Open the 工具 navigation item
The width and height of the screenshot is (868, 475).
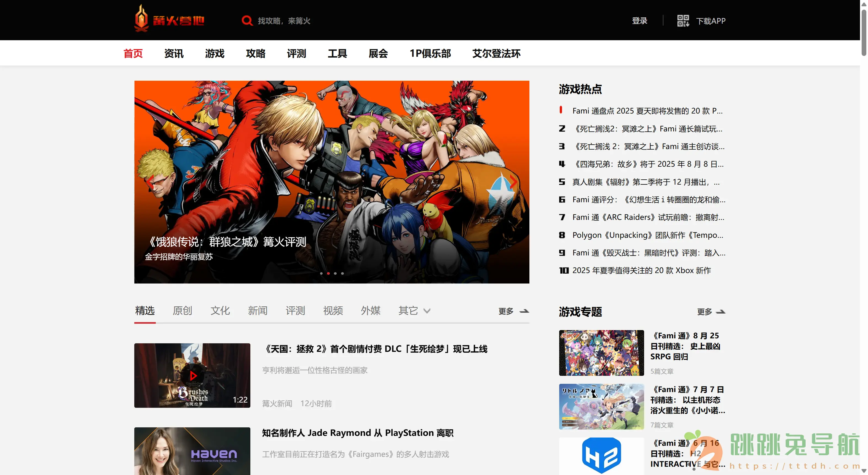pyautogui.click(x=337, y=53)
